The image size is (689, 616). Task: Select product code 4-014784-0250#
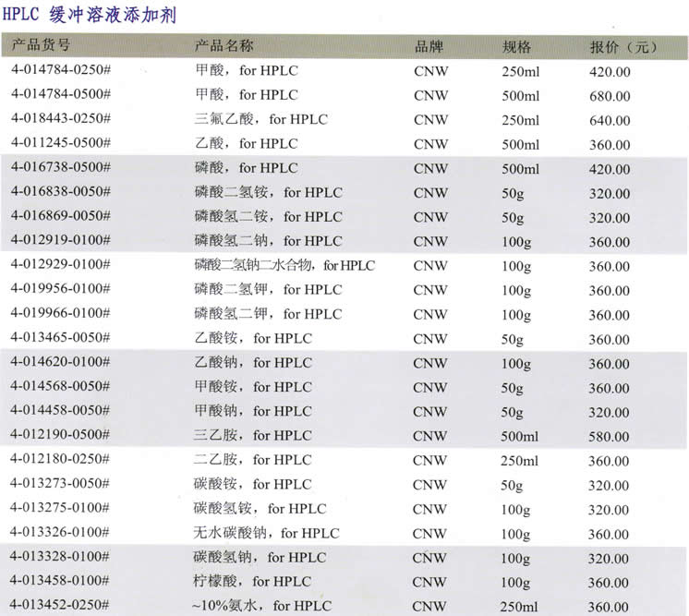click(61, 70)
